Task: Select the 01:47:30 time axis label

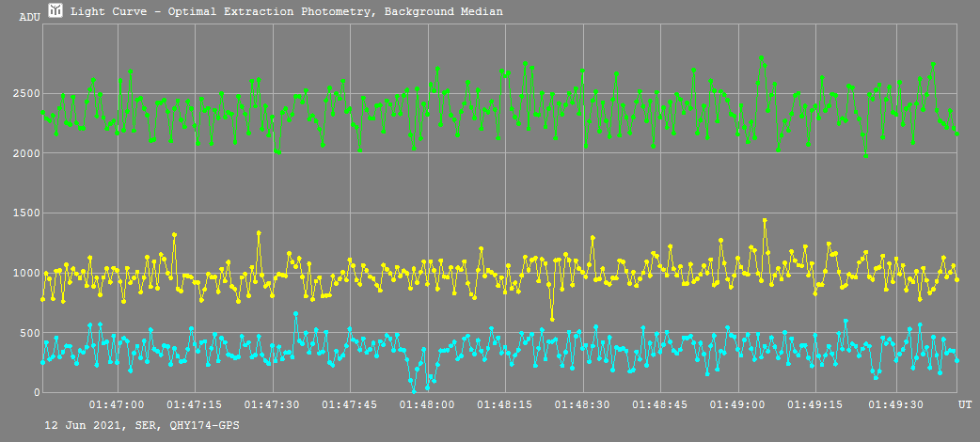Action: 272,404
